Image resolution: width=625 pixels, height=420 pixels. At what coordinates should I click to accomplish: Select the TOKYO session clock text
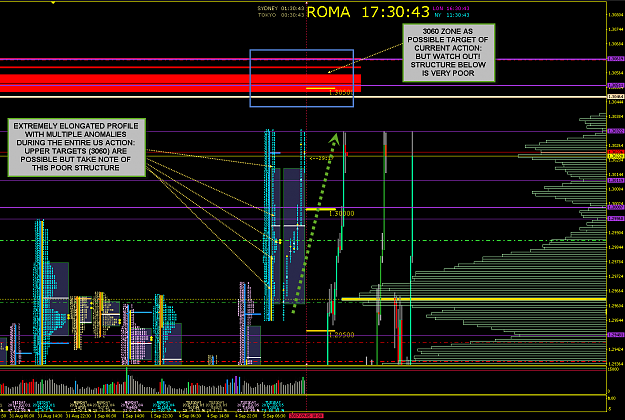tap(281, 15)
